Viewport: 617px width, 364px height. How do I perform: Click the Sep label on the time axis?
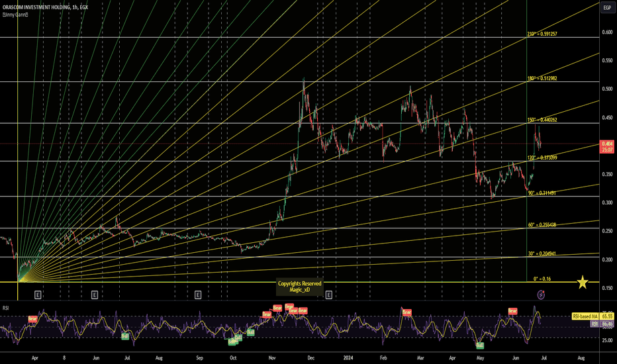click(x=199, y=357)
